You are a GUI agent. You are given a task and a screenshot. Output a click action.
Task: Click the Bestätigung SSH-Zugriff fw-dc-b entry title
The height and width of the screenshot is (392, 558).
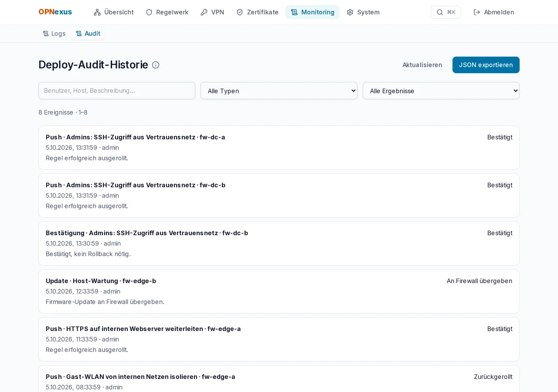(x=147, y=233)
